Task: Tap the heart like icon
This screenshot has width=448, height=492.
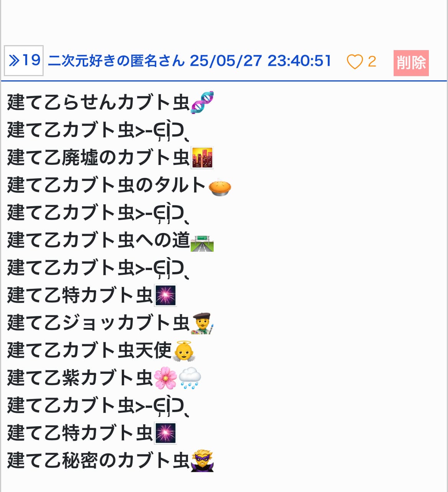Action: point(355,62)
